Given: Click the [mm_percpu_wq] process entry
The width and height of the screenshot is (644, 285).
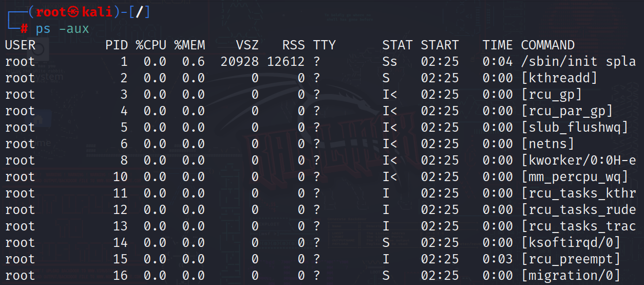Looking at the screenshot, I should 574,177.
